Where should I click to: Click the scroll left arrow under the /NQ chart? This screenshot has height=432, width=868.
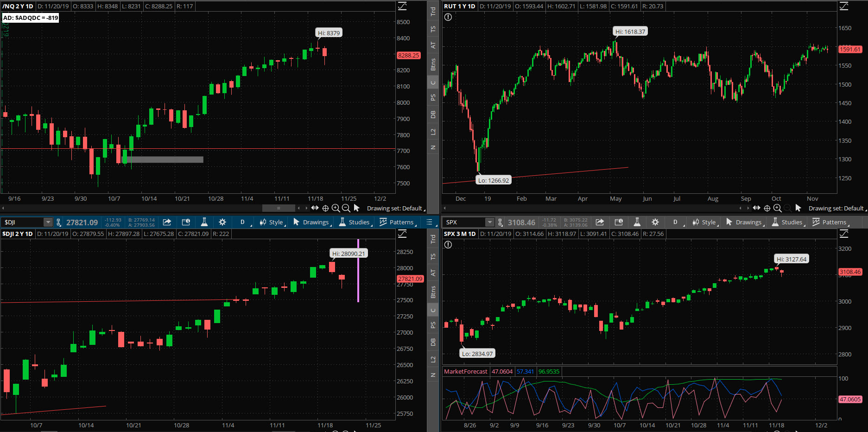pyautogui.click(x=3, y=208)
